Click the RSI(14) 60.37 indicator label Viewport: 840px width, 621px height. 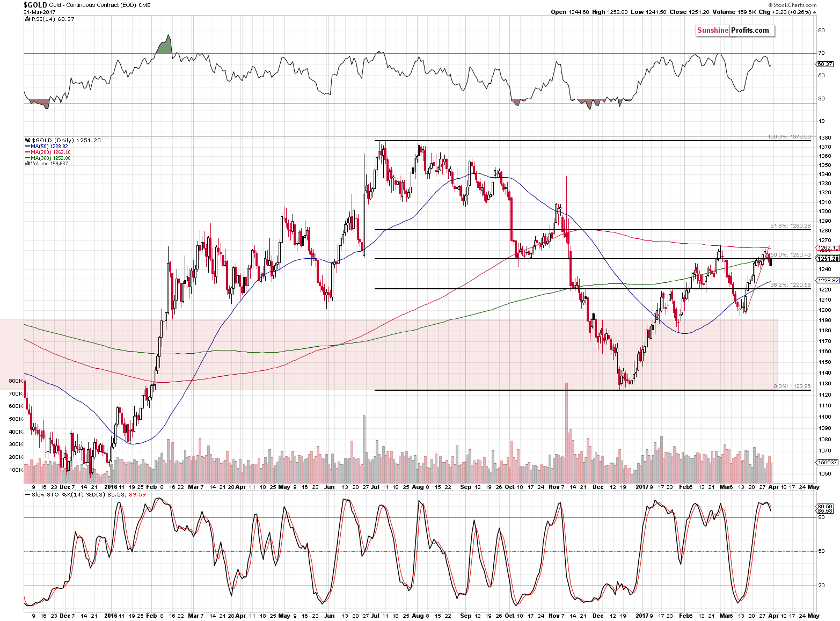point(52,19)
